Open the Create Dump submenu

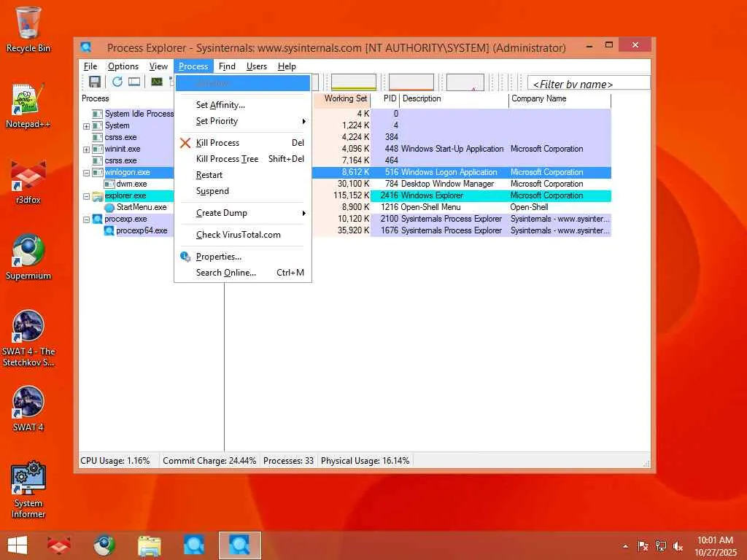[243, 213]
